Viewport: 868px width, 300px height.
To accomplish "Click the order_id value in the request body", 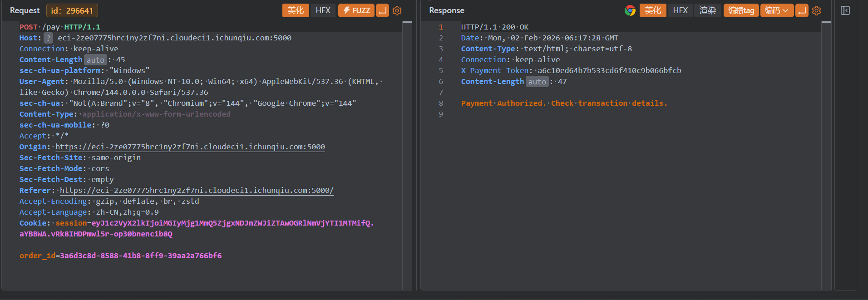I will pos(141,256).
